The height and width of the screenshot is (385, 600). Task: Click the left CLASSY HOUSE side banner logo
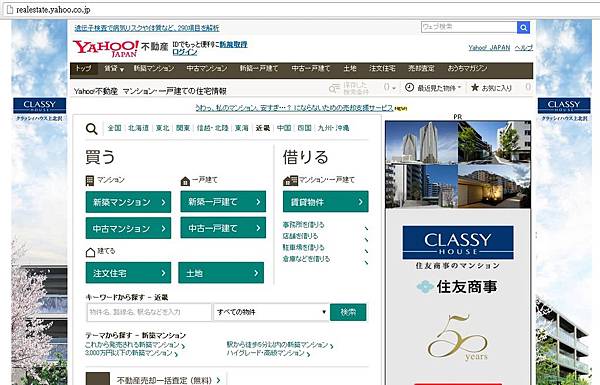pos(39,105)
